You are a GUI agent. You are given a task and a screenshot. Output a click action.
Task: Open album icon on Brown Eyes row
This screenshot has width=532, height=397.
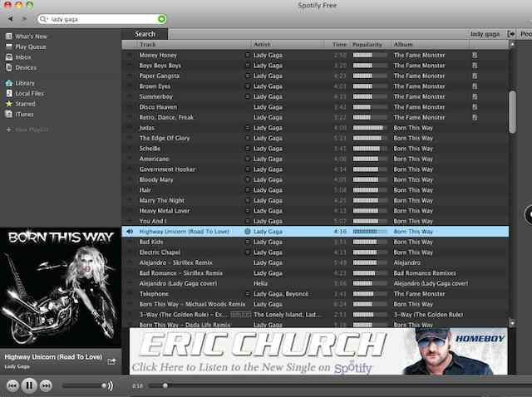[x=475, y=86]
